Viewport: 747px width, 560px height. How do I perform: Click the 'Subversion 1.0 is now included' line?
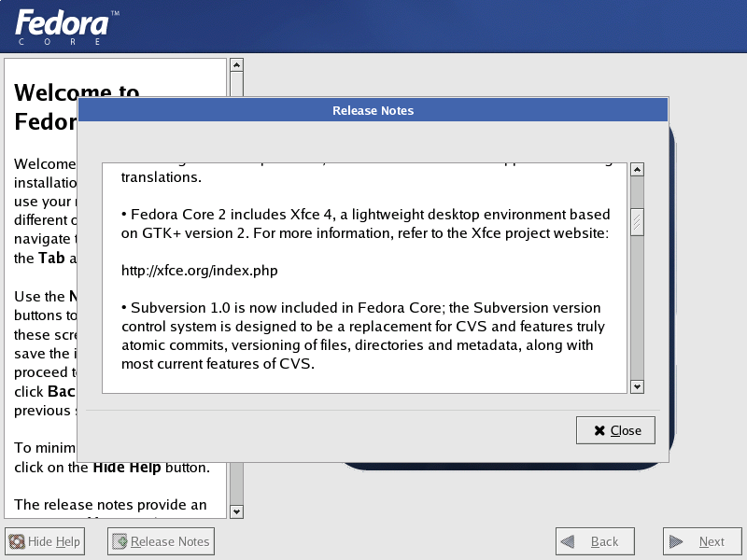pyautogui.click(x=360, y=308)
